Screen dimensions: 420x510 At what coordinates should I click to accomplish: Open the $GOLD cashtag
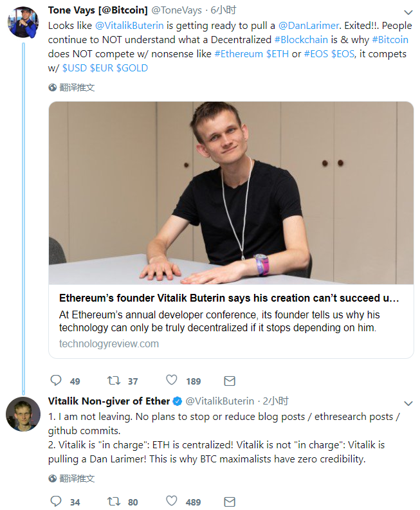click(132, 68)
